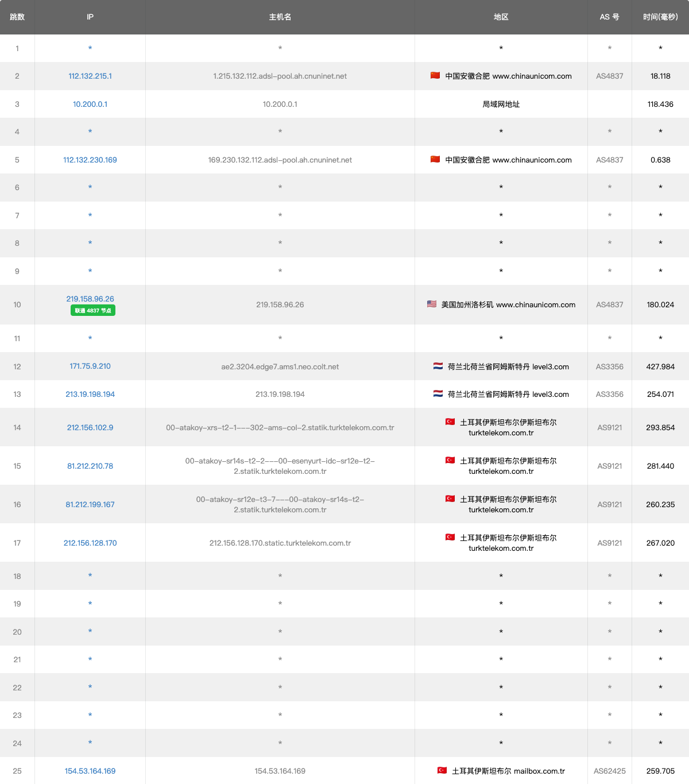
Task: Open IP link 213.19.198.194
Action: (90, 394)
